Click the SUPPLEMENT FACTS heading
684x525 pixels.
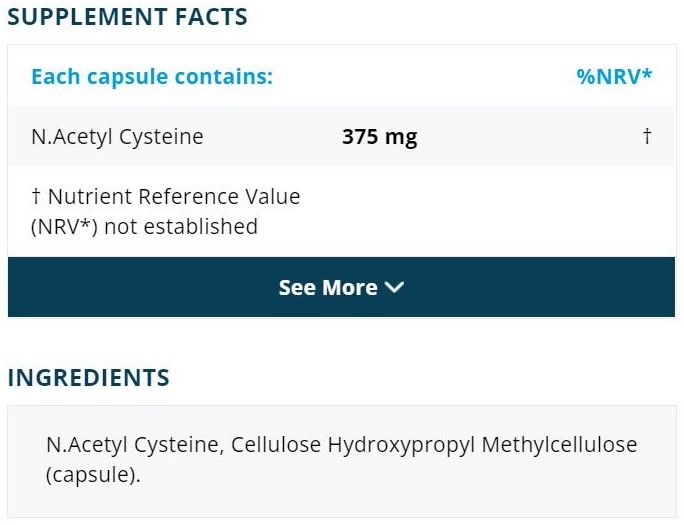click(x=127, y=17)
